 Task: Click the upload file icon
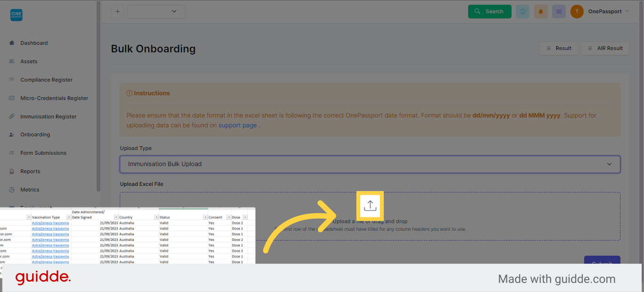(x=370, y=206)
